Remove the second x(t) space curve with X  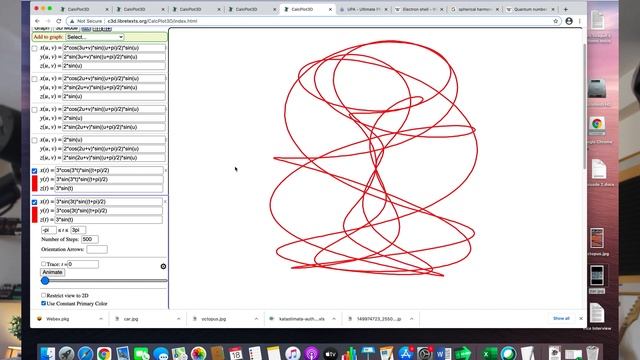(x=165, y=201)
